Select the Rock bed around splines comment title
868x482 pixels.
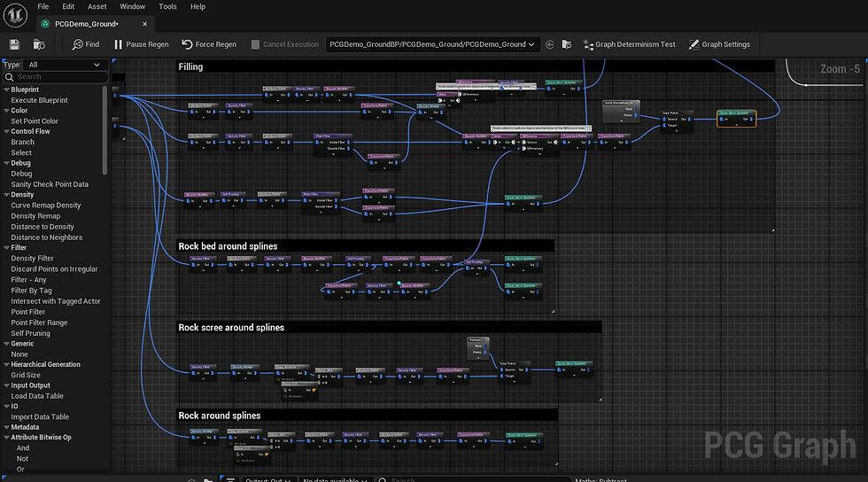tap(228, 246)
